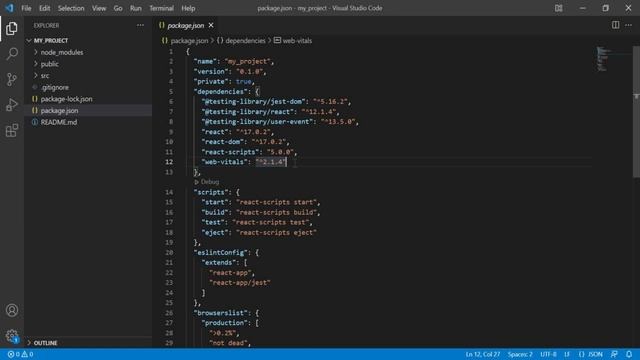640x360 pixels.
Task: Open the Extensions view
Action: click(x=12, y=131)
